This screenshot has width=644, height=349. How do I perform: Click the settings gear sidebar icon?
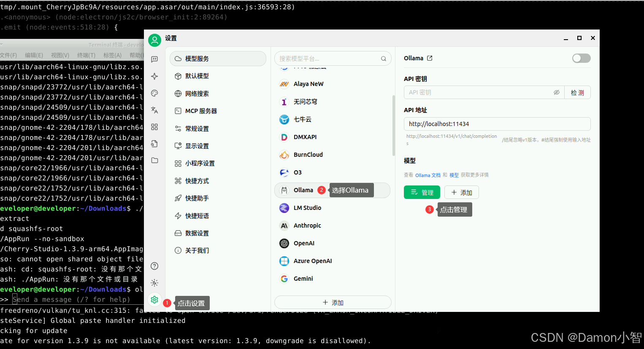(154, 300)
